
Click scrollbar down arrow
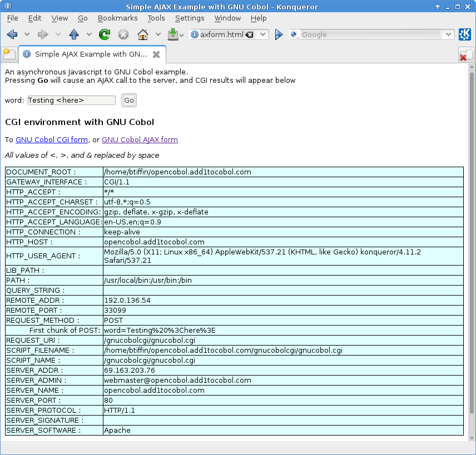pyautogui.click(x=472, y=438)
